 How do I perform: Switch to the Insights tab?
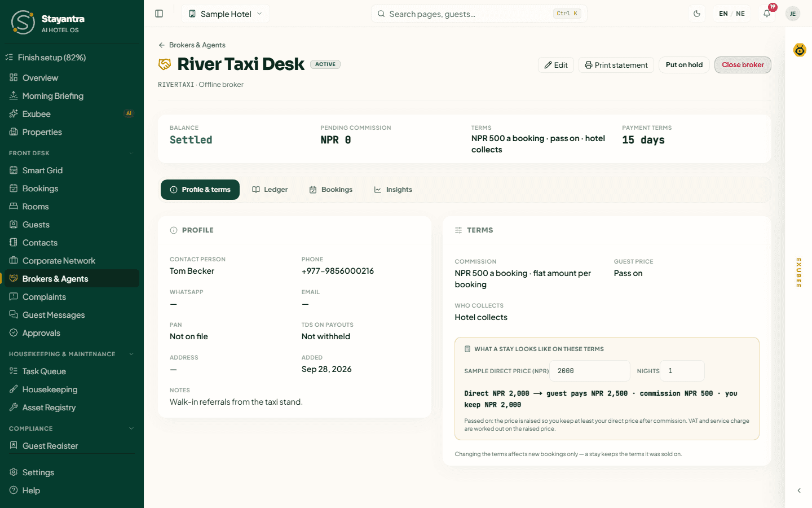(393, 190)
